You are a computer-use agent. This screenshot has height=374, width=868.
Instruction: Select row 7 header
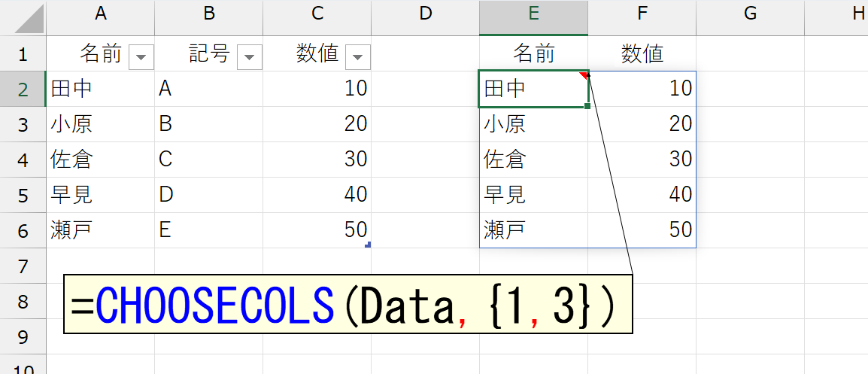(23, 266)
